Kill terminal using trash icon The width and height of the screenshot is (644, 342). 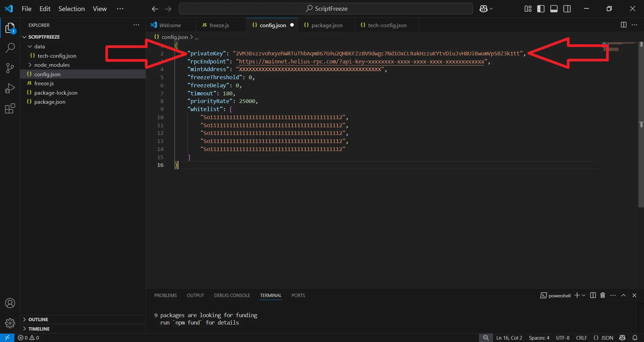603,295
